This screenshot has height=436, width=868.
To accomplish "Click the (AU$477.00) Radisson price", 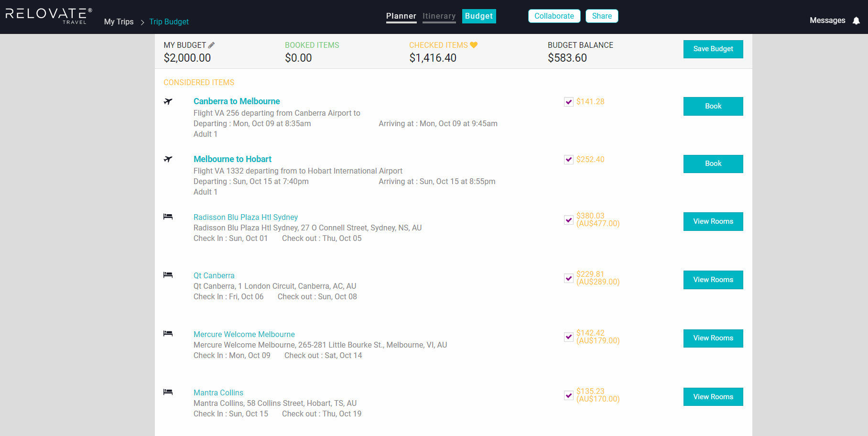I will tap(598, 224).
